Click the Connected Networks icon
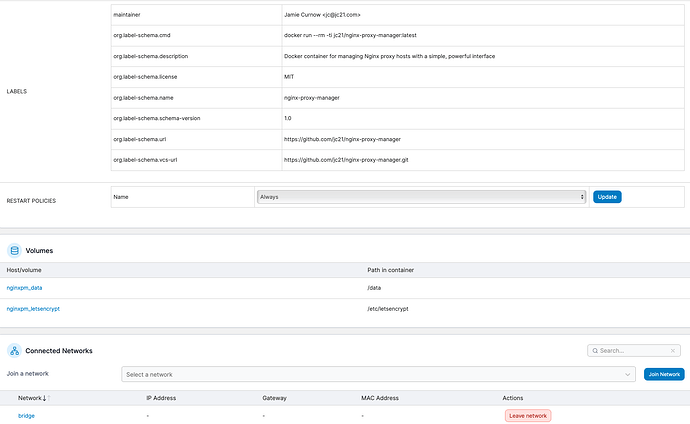The height and width of the screenshot is (424, 690). [14, 351]
